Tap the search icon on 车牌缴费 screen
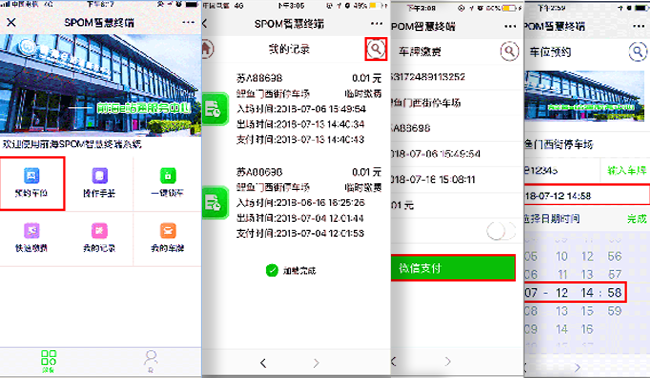 point(509,51)
